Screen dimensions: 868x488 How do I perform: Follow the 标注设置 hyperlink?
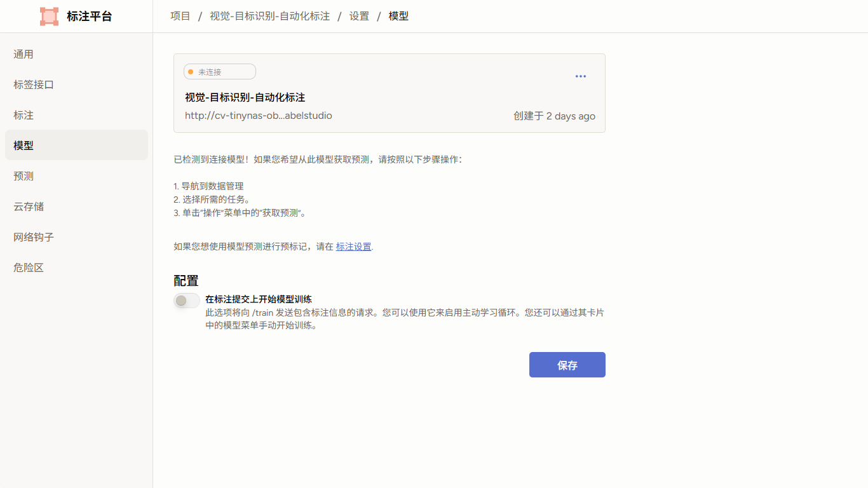[x=353, y=247]
